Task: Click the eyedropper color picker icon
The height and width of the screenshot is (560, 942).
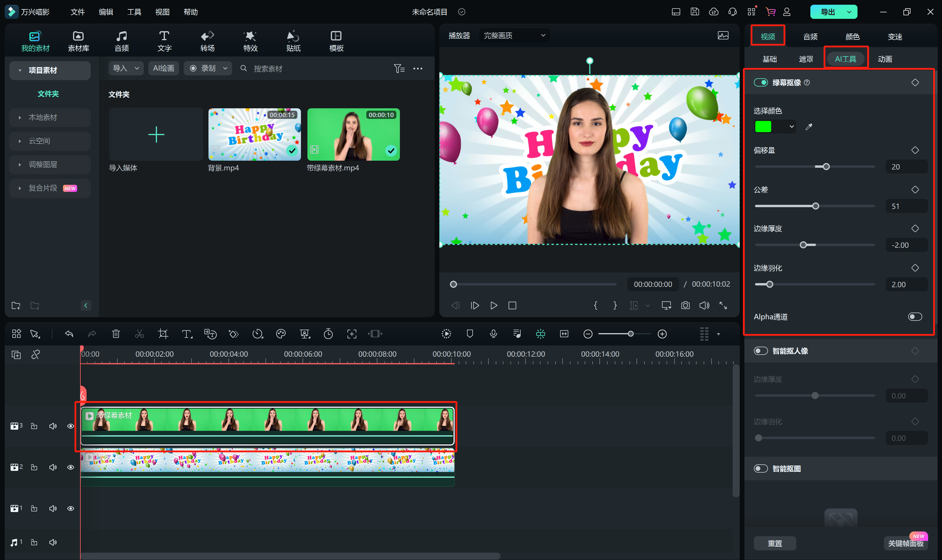Action: (809, 127)
